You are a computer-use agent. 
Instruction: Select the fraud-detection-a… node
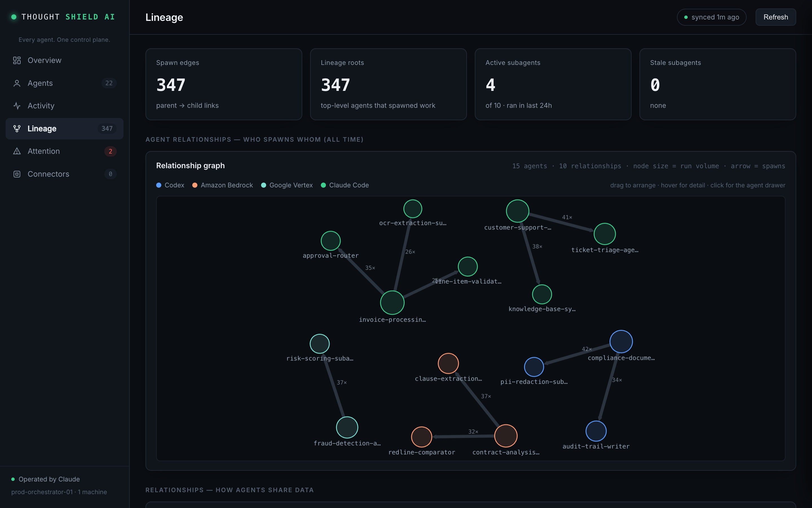347,427
